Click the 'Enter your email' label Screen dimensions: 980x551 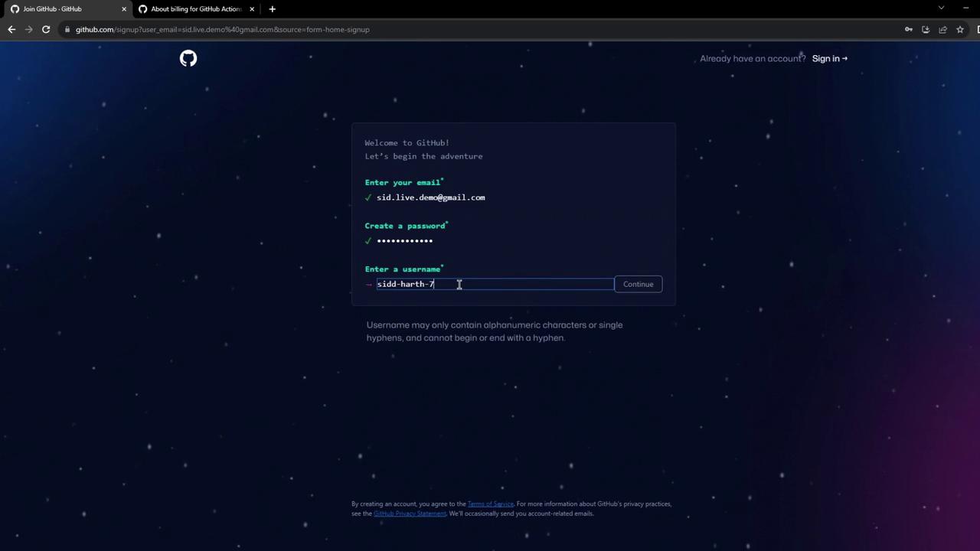(403, 183)
